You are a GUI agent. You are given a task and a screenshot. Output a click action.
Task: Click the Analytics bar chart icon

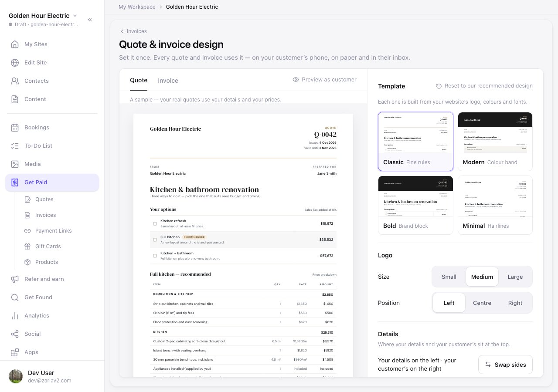point(15,316)
